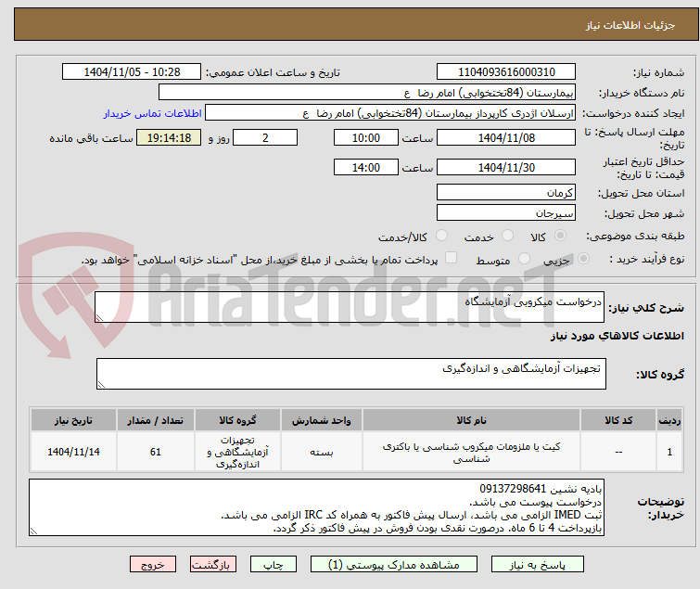Screen dimensions: 700x589
Task: Click the شماره نیاز number field
Action: pos(506,72)
